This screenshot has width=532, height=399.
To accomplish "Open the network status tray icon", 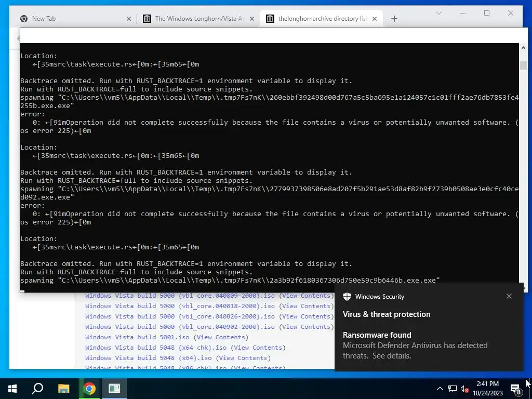I will [453, 389].
